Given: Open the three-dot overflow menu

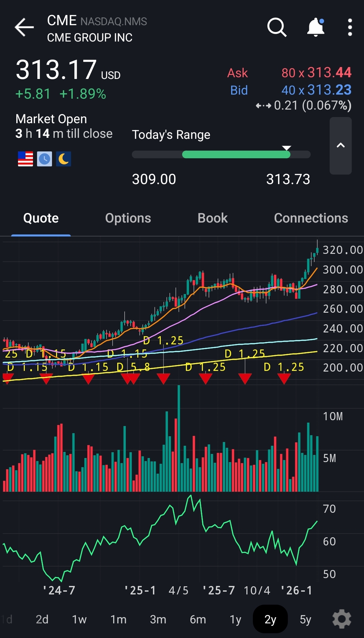Looking at the screenshot, I should tap(350, 27).
